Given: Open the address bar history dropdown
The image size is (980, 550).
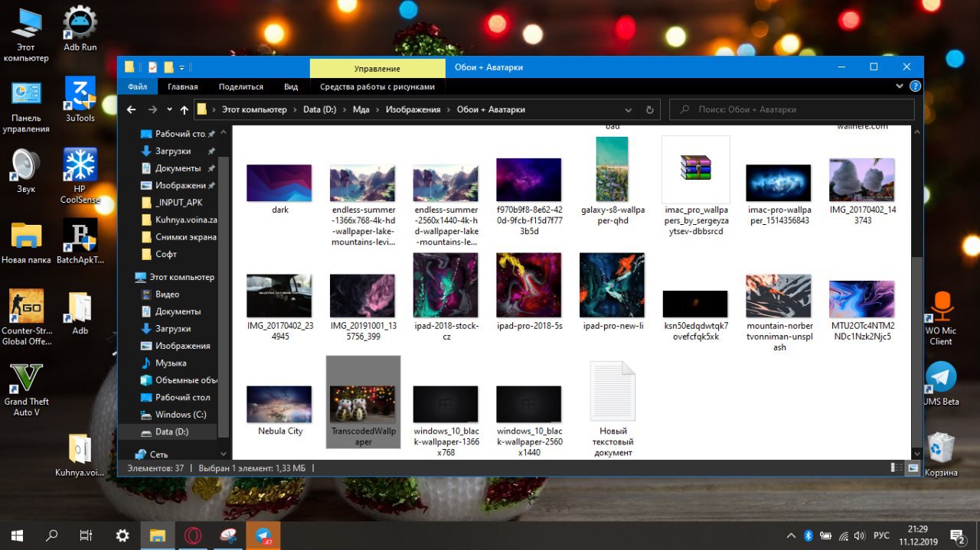Looking at the screenshot, I should point(630,109).
